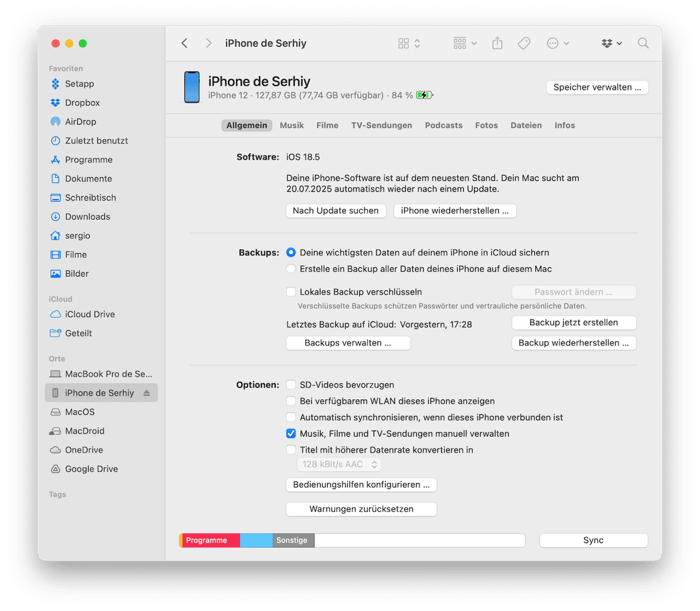
Task: Open the Dropbox toolbar dropdown
Action: [x=611, y=43]
